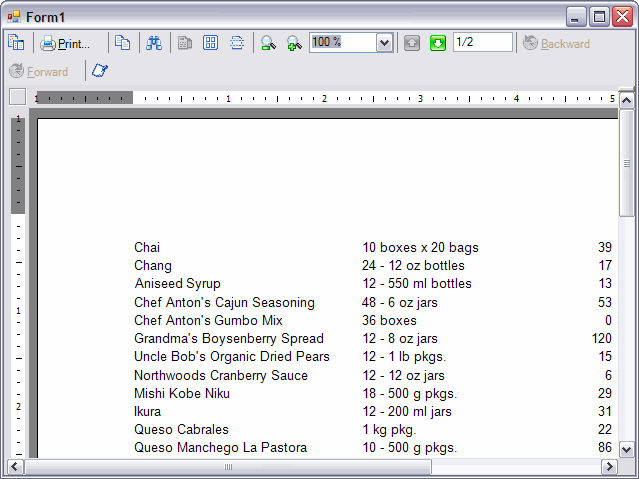Toggle the continuous scroll view icon
Screen dimensions: 639x479
237,43
